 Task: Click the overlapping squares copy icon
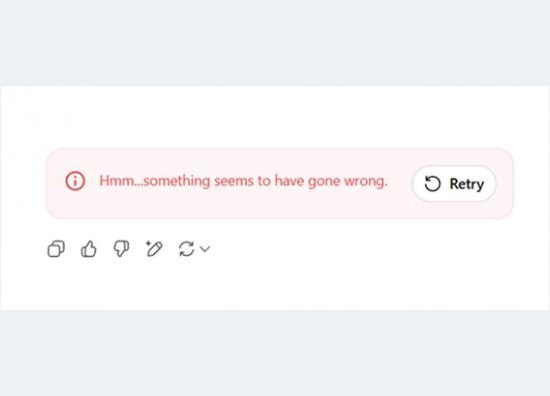(x=56, y=249)
